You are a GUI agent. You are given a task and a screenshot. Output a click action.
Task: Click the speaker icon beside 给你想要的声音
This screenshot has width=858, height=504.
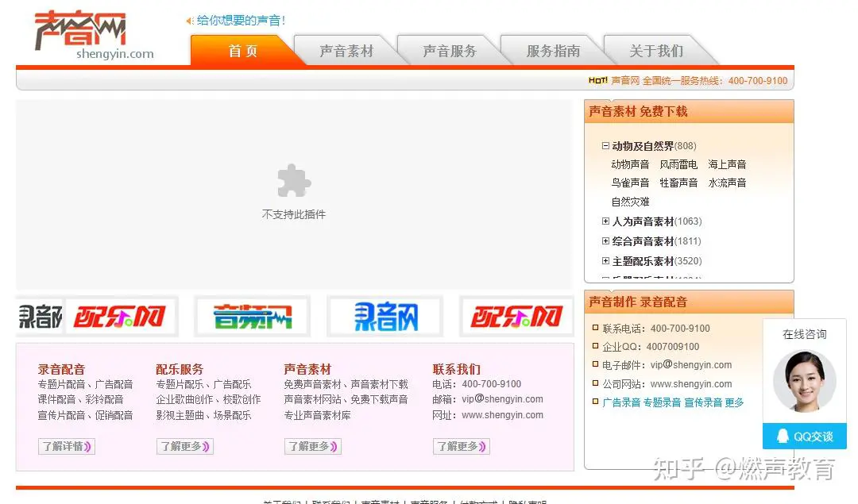point(190,21)
